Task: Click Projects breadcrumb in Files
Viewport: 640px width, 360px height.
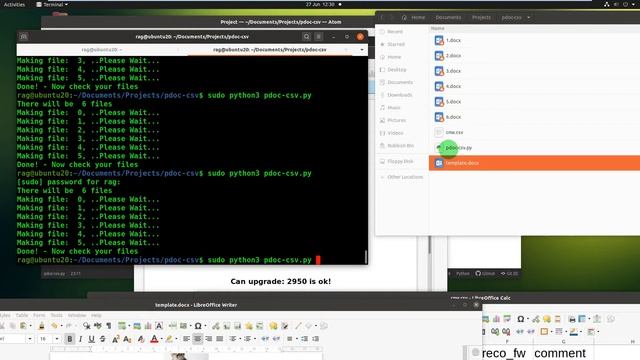Action: (x=481, y=18)
